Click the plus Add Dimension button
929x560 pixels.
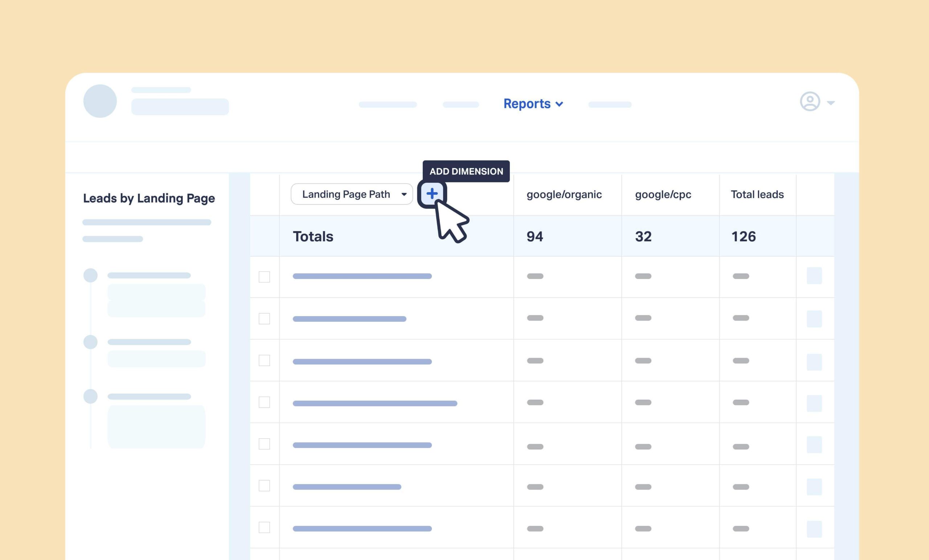(432, 194)
